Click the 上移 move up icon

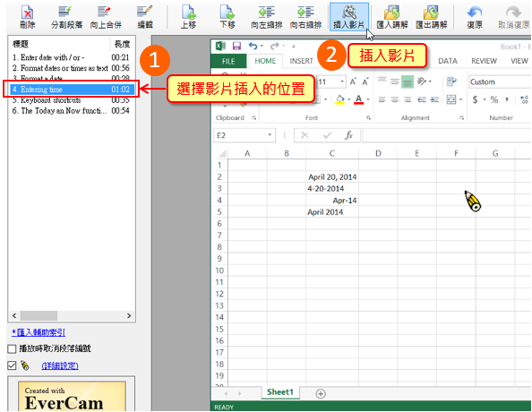point(188,17)
